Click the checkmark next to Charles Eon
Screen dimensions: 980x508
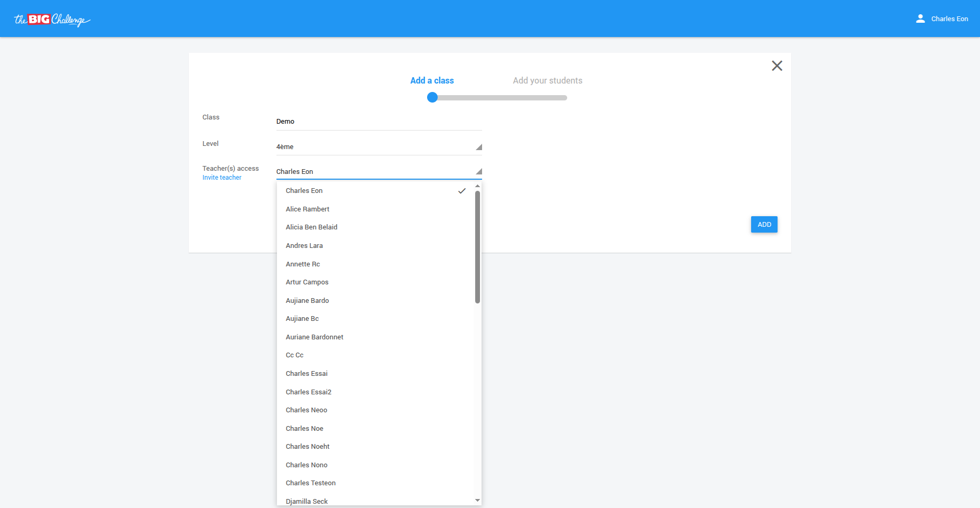(x=462, y=191)
